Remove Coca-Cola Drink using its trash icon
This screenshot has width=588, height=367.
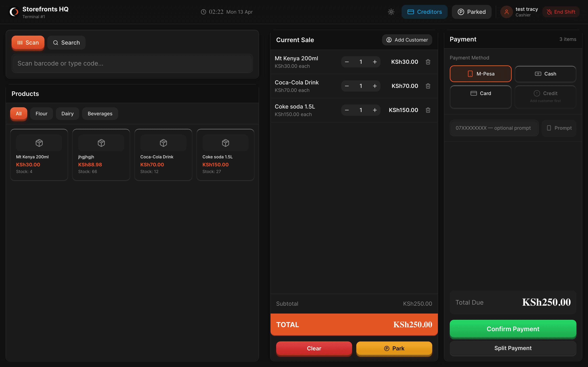(x=428, y=86)
